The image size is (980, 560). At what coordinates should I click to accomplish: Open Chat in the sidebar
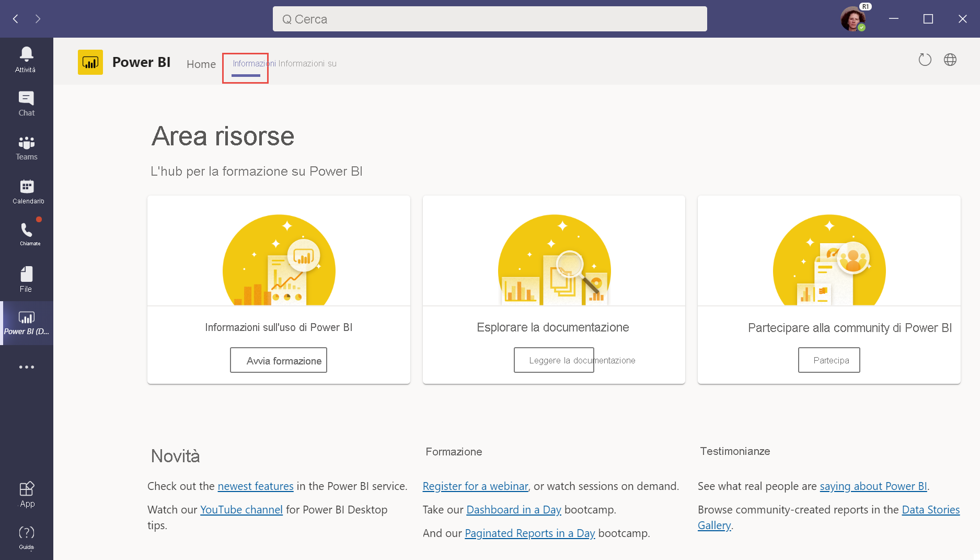tap(26, 104)
